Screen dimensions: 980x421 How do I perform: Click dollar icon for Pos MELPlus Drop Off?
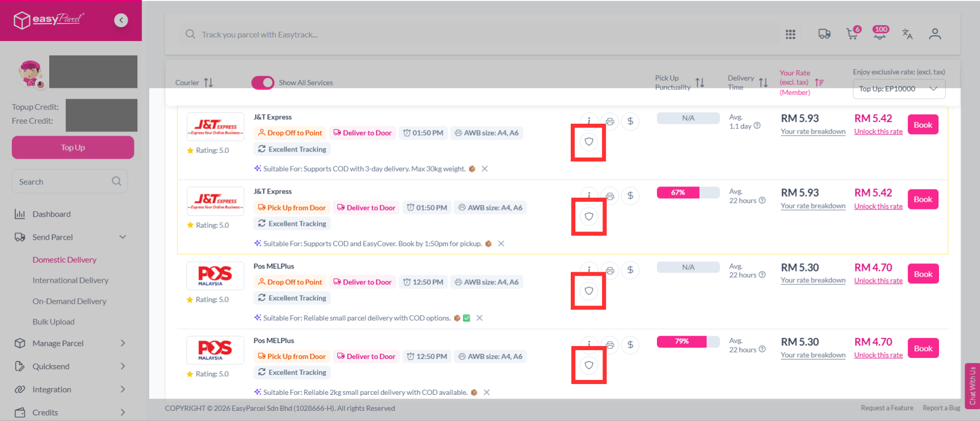pos(630,271)
